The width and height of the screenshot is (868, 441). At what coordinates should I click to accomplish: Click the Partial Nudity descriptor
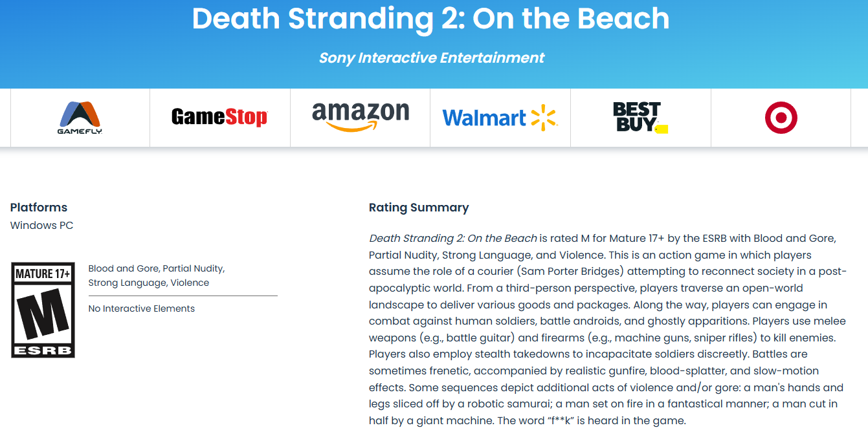click(194, 268)
